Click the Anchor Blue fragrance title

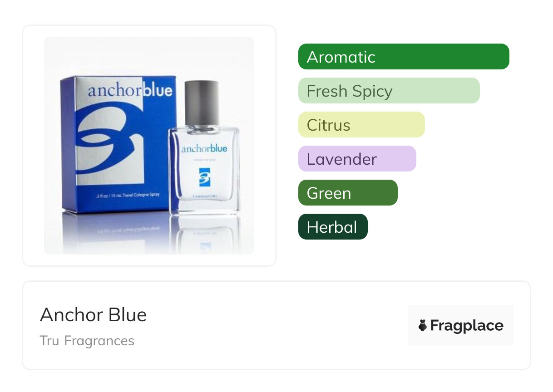click(x=94, y=315)
